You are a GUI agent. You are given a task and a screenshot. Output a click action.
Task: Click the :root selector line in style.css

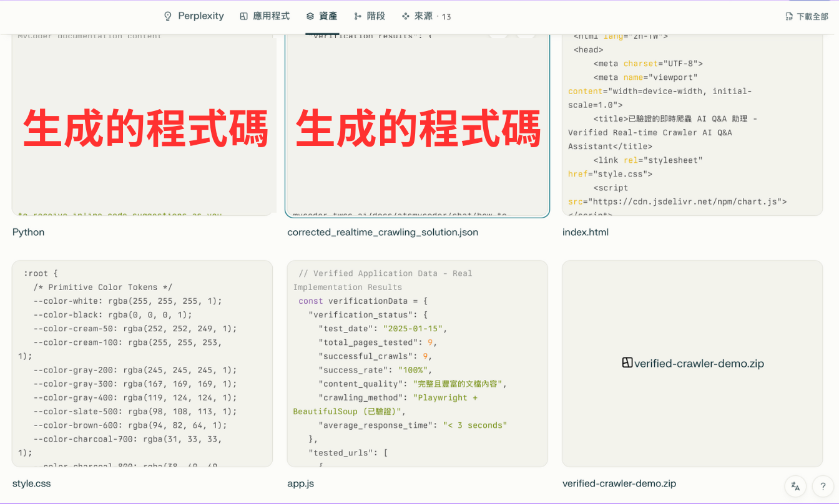pyautogui.click(x=41, y=273)
